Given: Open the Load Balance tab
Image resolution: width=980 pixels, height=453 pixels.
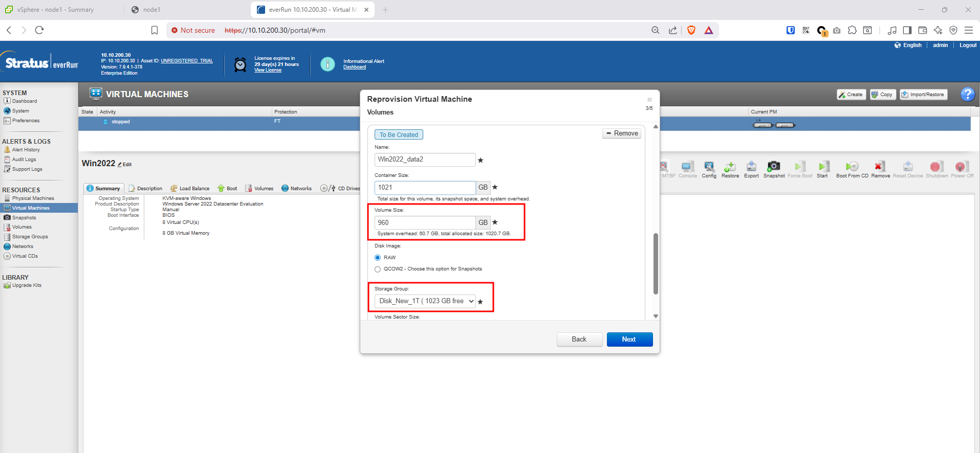Looking at the screenshot, I should point(190,189).
